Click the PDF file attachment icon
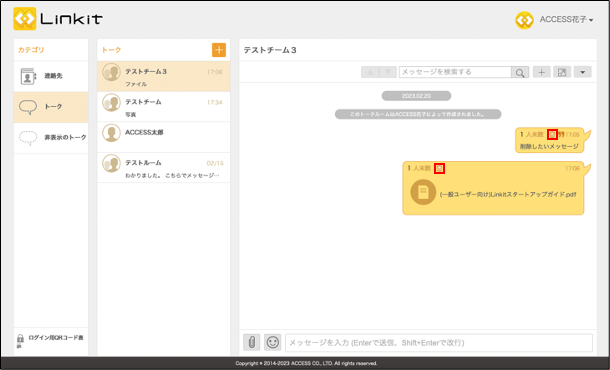The width and height of the screenshot is (610, 370). 423,192
